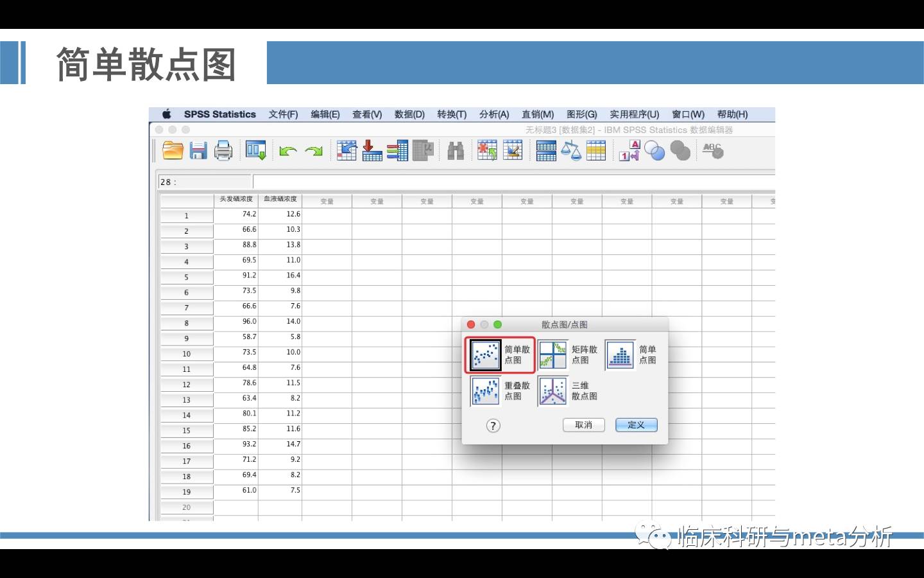Click the Use variable sets circles icon
Image resolution: width=924 pixels, height=578 pixels.
tap(654, 151)
